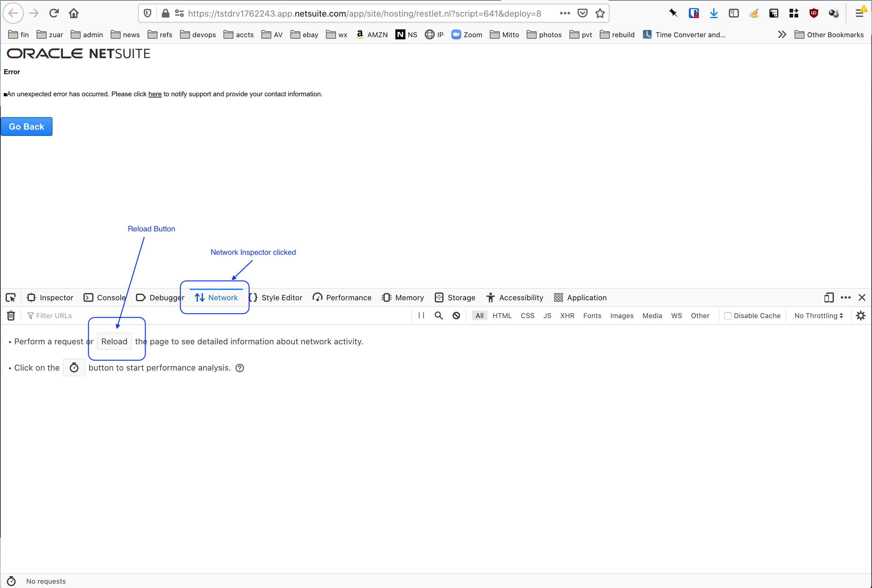Click the Filter URLs input field
This screenshot has height=588, width=872.
pos(218,316)
